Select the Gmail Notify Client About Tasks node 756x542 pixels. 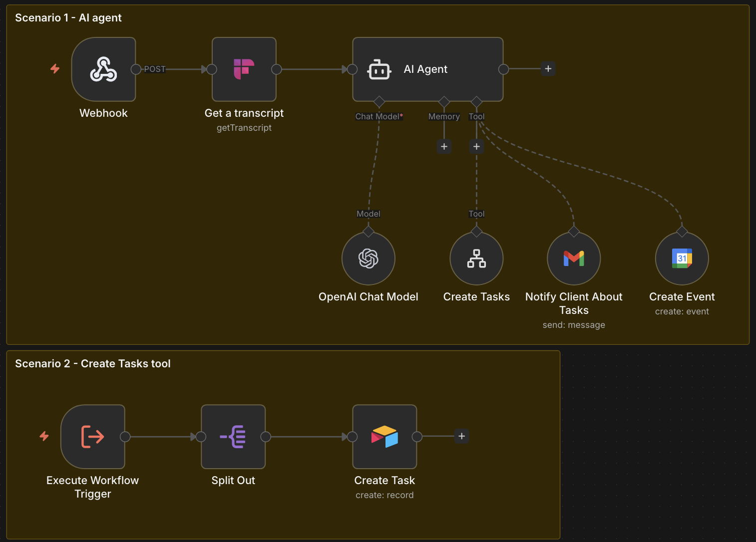pyautogui.click(x=574, y=259)
